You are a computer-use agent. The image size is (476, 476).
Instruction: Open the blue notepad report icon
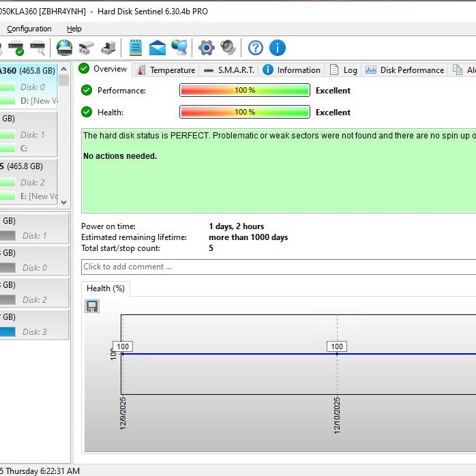(136, 48)
